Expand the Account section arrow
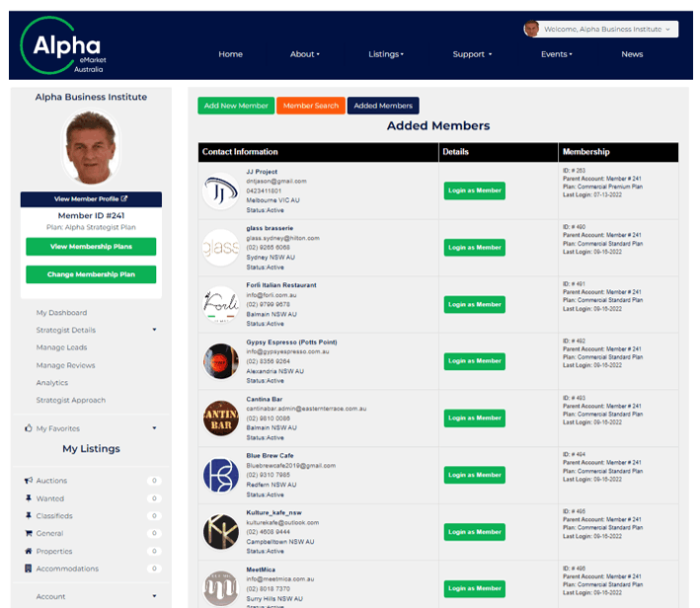 click(x=154, y=596)
